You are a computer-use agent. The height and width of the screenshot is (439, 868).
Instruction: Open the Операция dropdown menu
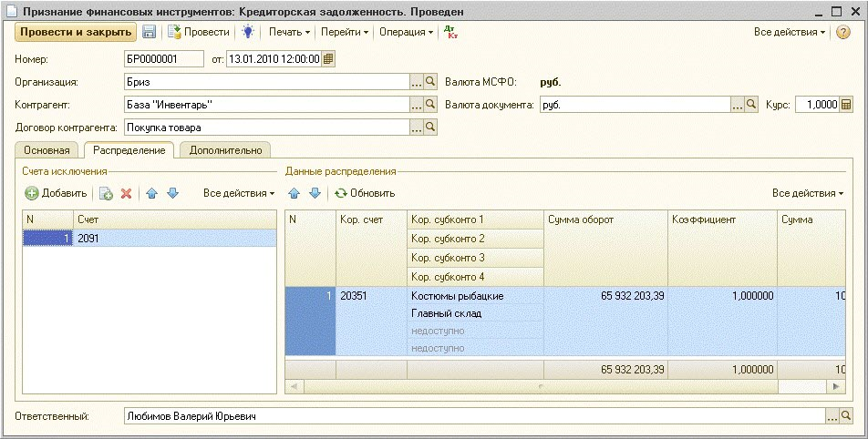tap(406, 32)
